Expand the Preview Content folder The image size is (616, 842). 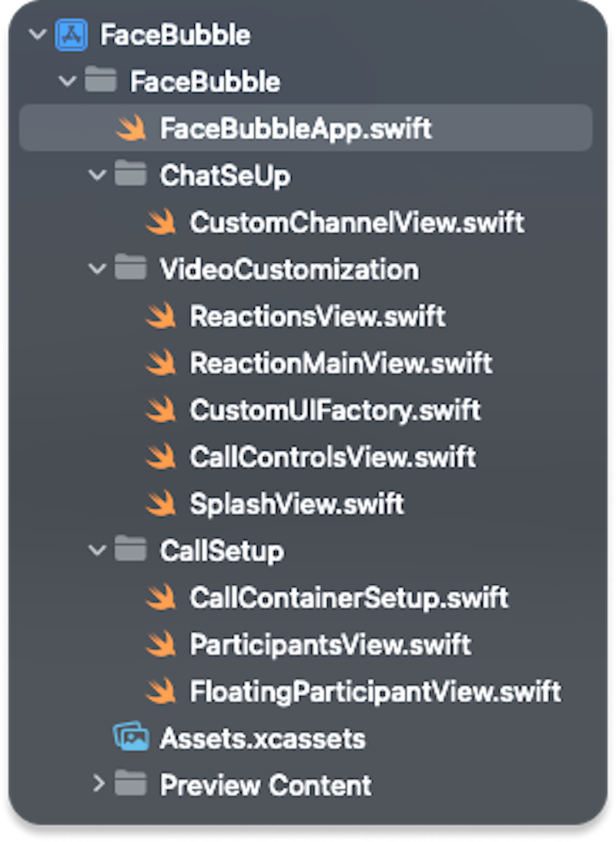pos(99,785)
